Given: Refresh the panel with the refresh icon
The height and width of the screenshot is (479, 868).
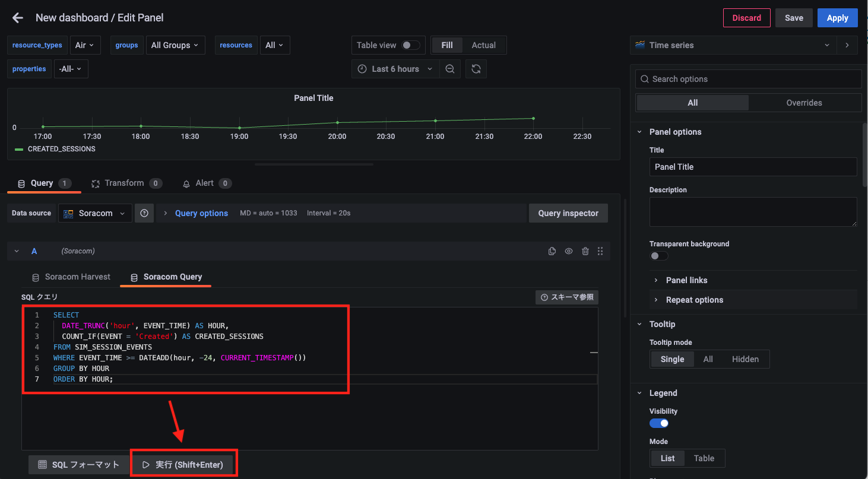Looking at the screenshot, I should pos(476,69).
